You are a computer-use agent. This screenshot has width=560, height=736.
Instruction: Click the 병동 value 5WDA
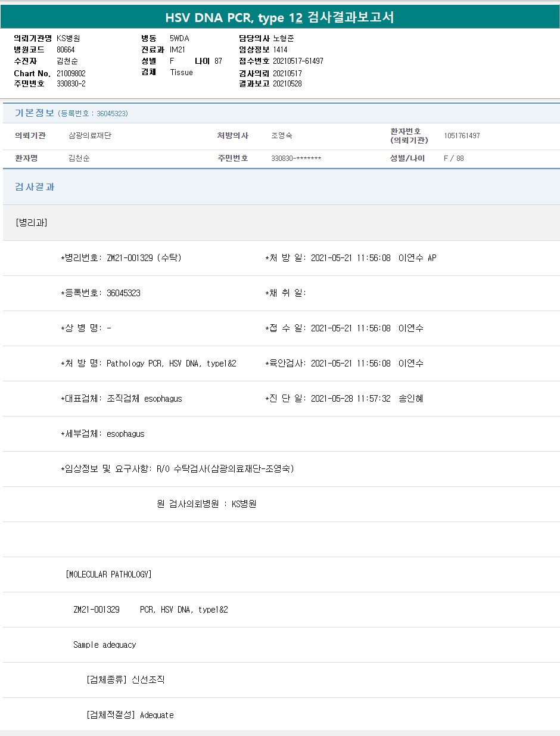click(179, 38)
